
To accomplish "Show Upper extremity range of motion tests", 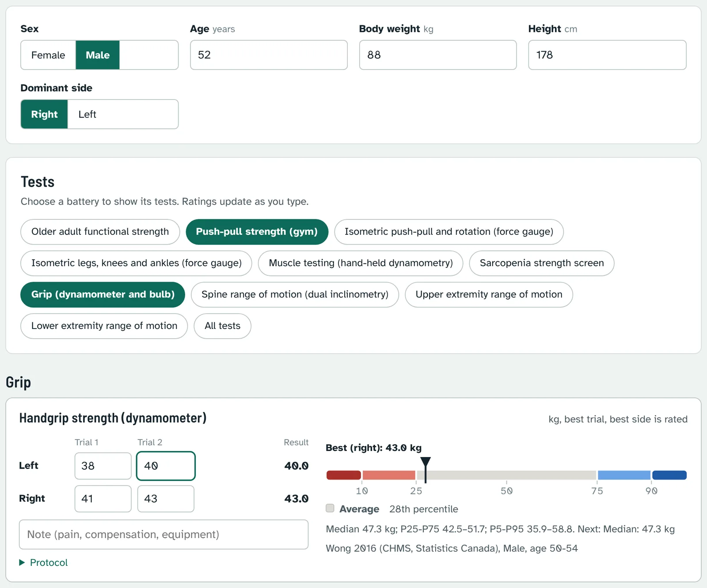I will pos(489,294).
